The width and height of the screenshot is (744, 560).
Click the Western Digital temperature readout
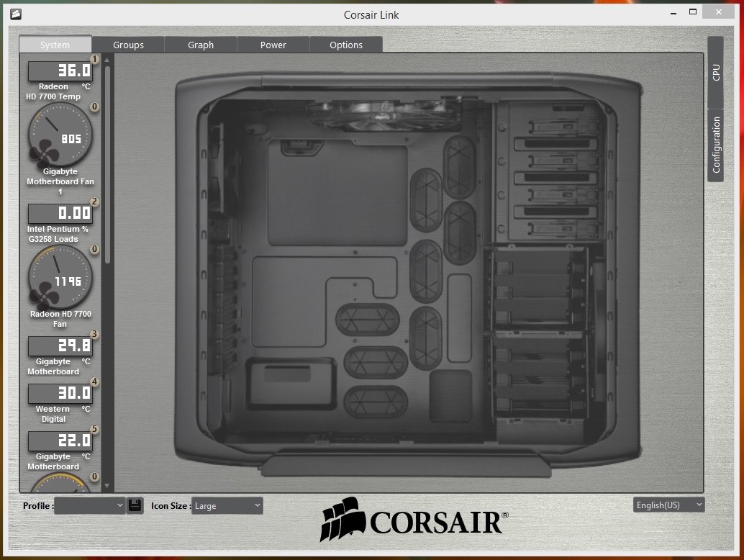coord(60,393)
